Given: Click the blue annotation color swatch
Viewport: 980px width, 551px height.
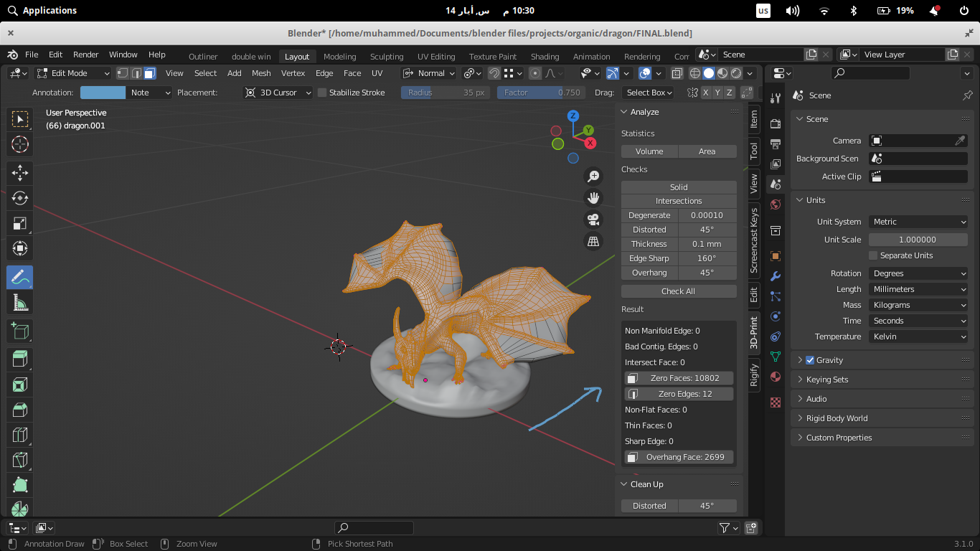Looking at the screenshot, I should click(x=103, y=93).
